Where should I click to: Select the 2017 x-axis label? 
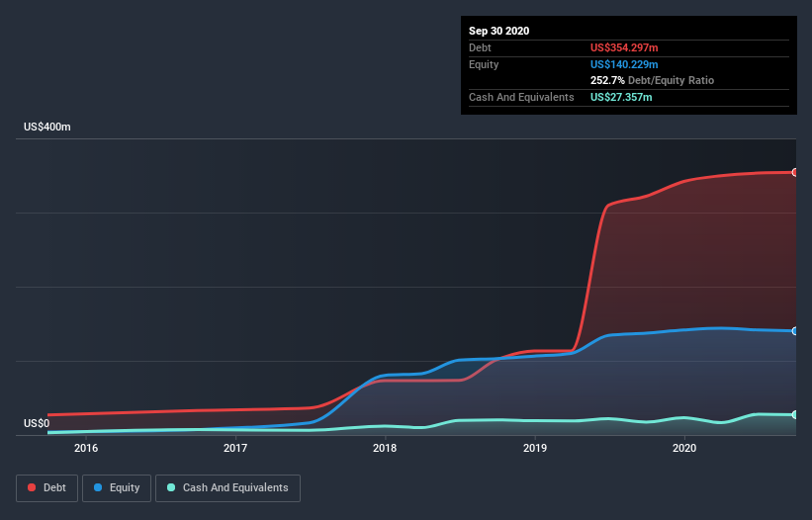235,448
